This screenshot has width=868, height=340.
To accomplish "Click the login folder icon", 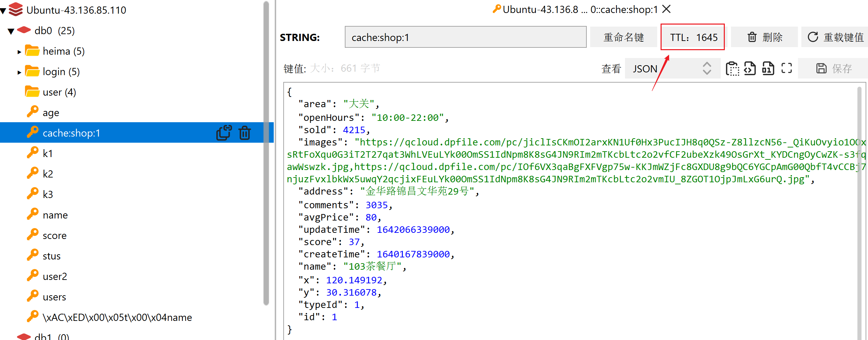I will point(32,71).
